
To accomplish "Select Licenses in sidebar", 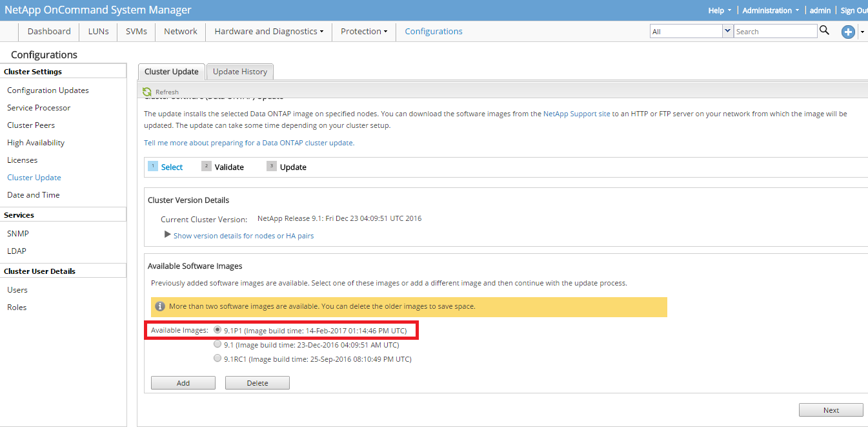I will [22, 160].
